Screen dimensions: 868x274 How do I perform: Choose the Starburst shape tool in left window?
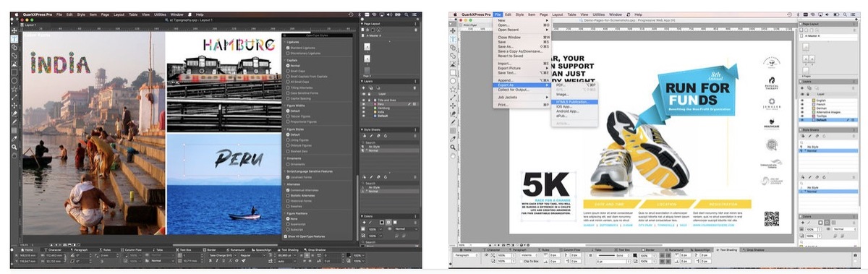tap(14, 88)
